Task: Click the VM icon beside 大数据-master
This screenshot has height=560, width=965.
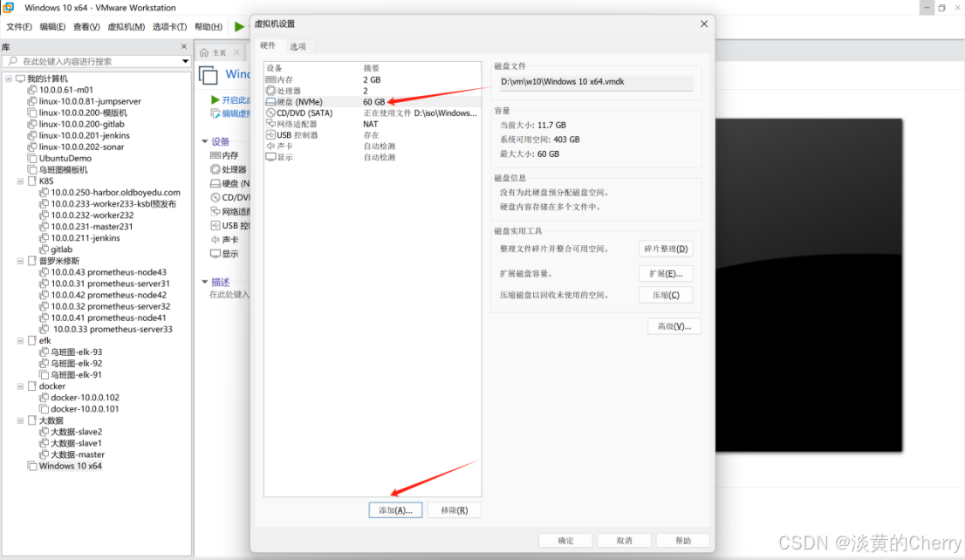Action: (44, 454)
